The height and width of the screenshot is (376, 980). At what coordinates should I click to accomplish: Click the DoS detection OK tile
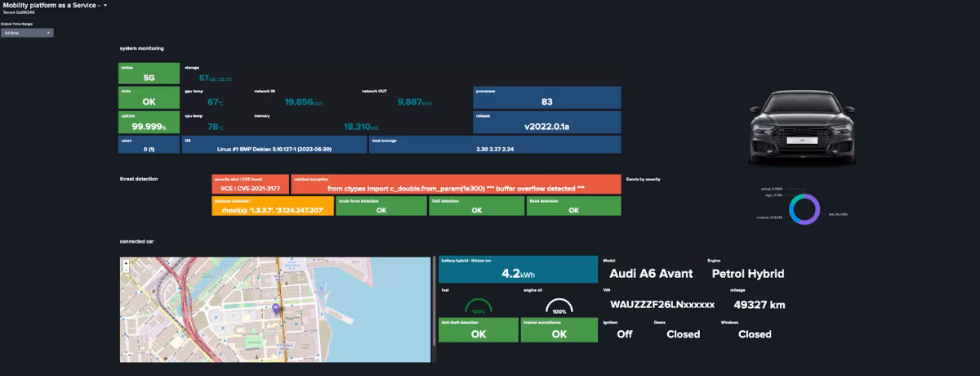476,206
